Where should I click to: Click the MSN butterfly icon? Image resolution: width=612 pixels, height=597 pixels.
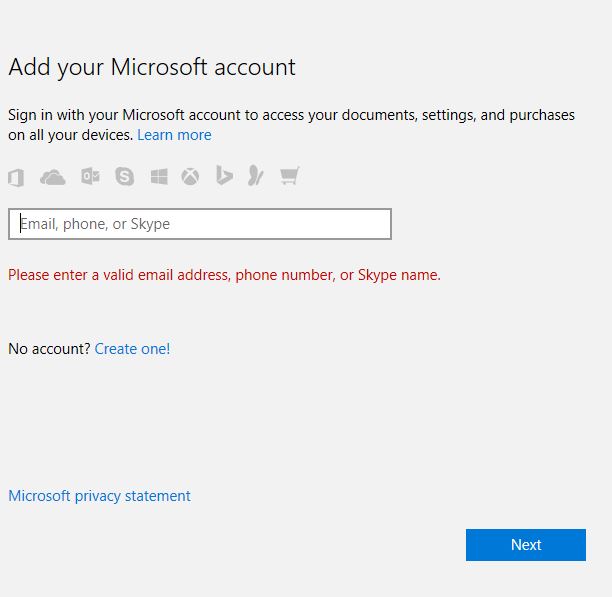coord(256,176)
